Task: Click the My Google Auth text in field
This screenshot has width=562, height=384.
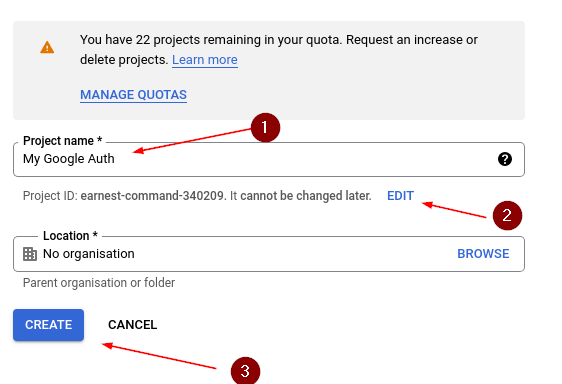Action: coord(69,159)
